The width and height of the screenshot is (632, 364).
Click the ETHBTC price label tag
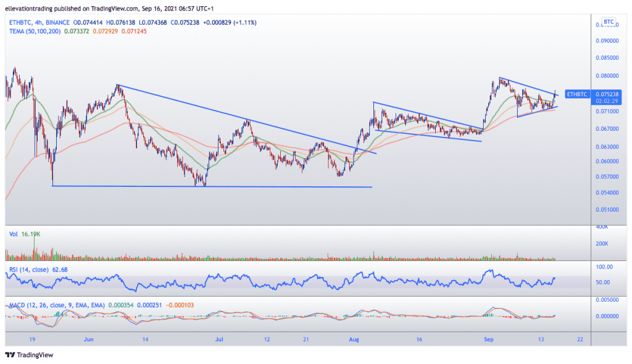tap(578, 94)
